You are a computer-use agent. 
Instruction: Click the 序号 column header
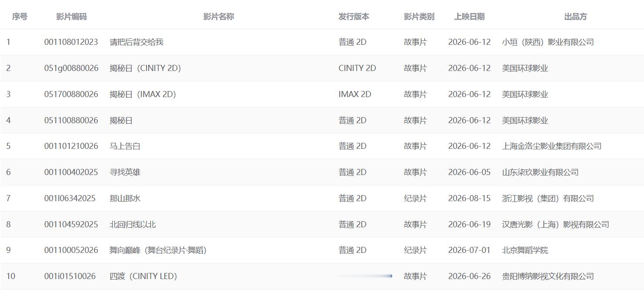pos(20,17)
